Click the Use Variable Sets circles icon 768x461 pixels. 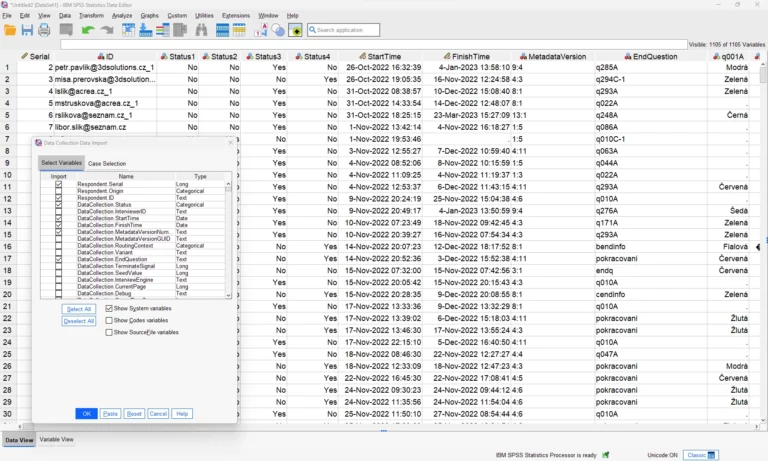[x=278, y=30]
